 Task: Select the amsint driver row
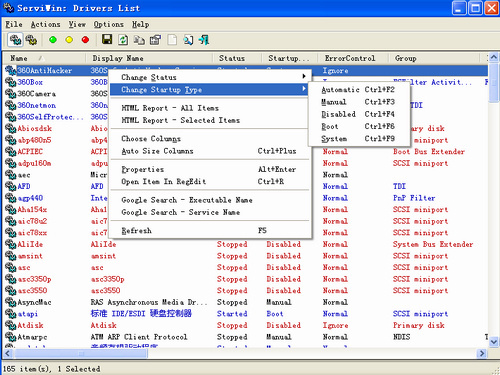[x=246, y=256]
